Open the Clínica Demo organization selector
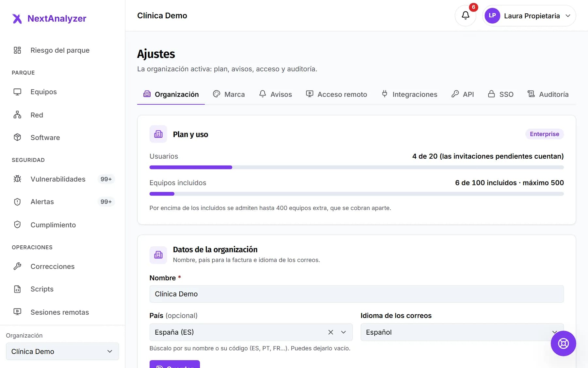This screenshot has width=588, height=368. 62,351
